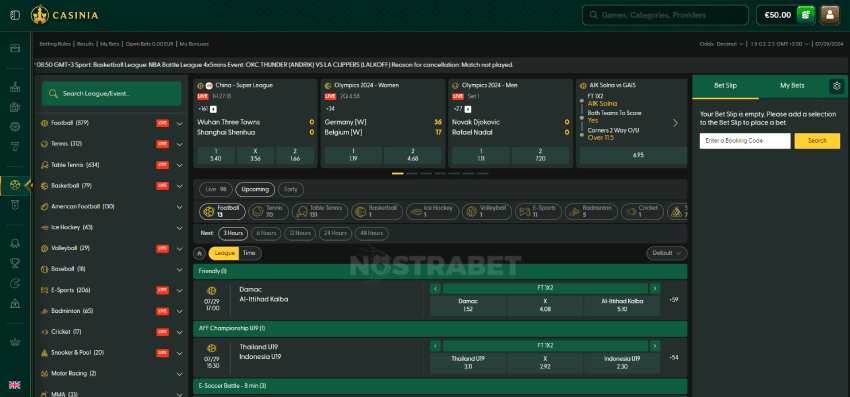
Task: Set Next timeframe to 12 Hours
Action: tap(300, 233)
